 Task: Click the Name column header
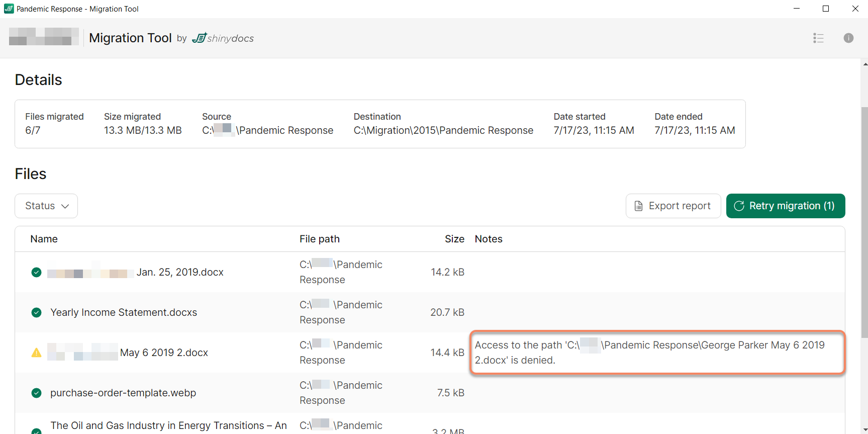[44, 239]
